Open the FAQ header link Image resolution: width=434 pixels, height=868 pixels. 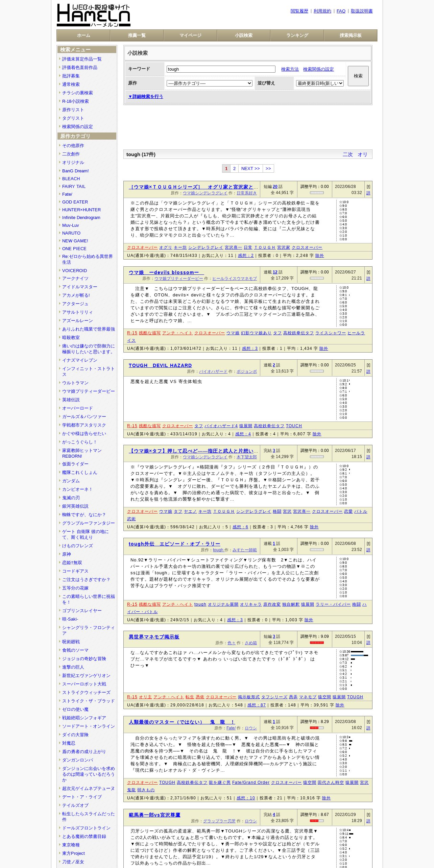(341, 11)
